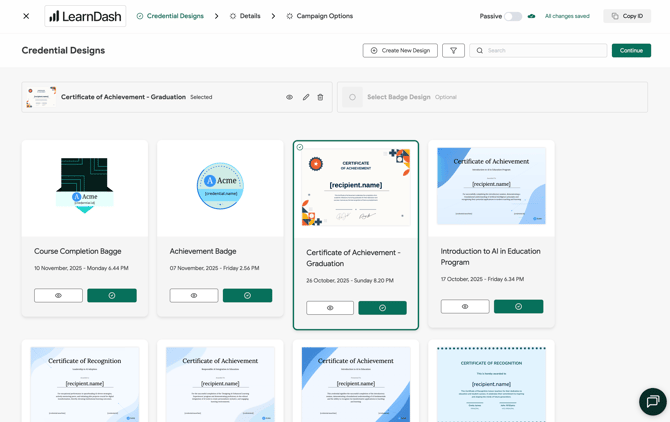The height and width of the screenshot is (422, 670).
Task: Copy the campaign ID
Action: [627, 16]
